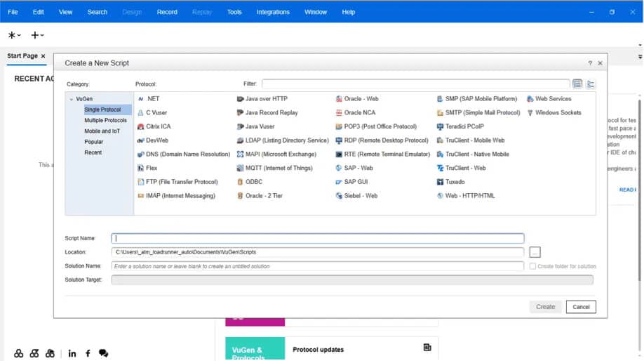Open the asterisk toolbar dropdown
The width and height of the screenshot is (644, 361).
coord(14,35)
